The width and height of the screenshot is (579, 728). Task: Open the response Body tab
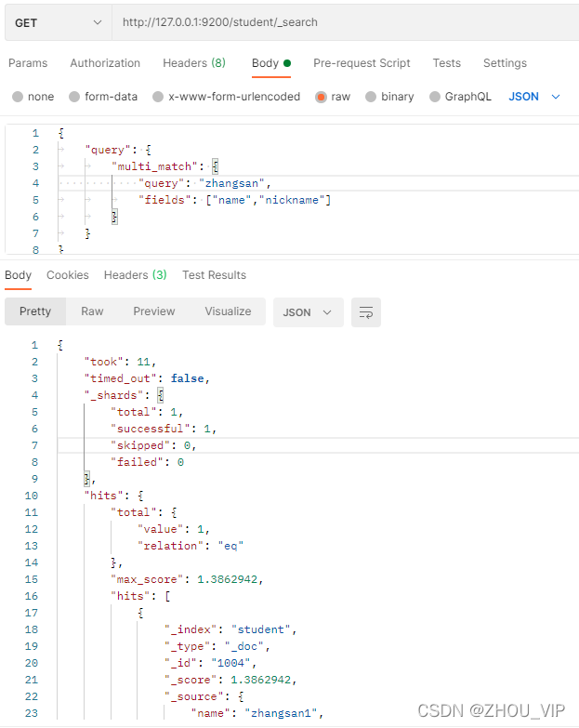[x=18, y=275]
